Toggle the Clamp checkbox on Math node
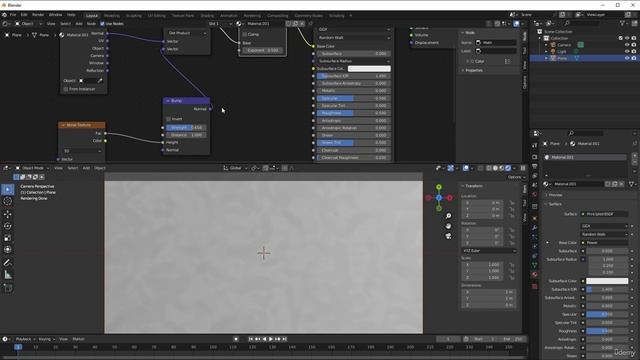The height and width of the screenshot is (360, 640). point(245,35)
